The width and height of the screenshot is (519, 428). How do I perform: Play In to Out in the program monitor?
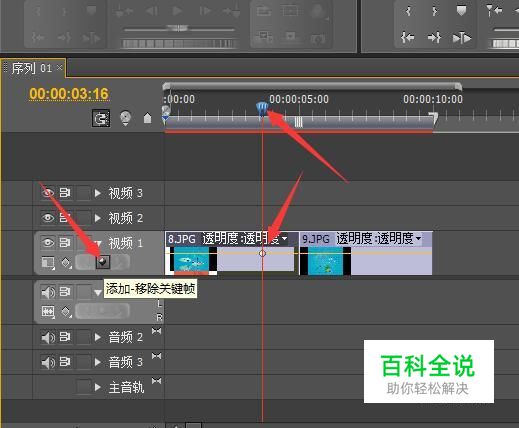[462, 38]
